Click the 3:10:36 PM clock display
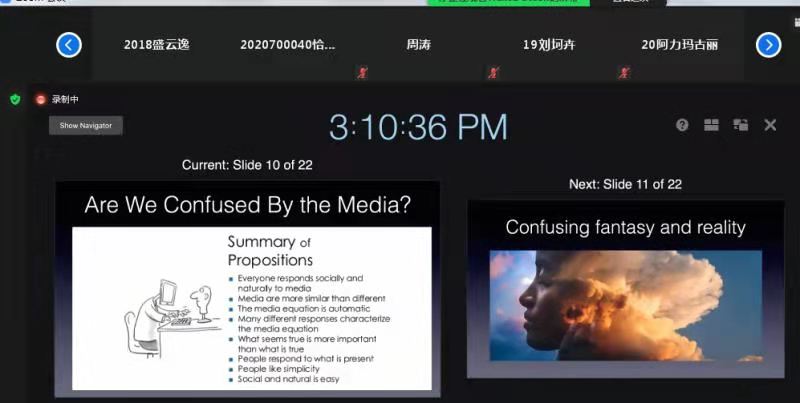This screenshot has width=800, height=403. click(418, 127)
